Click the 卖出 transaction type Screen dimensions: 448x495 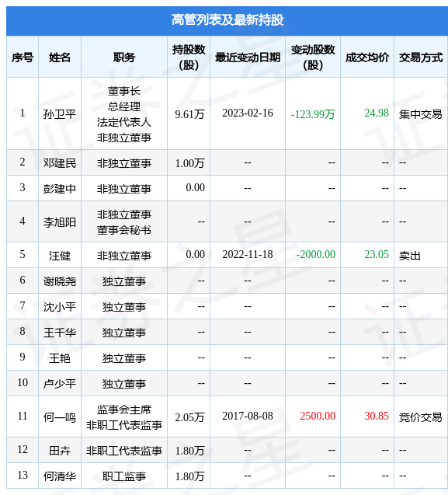[x=410, y=256]
